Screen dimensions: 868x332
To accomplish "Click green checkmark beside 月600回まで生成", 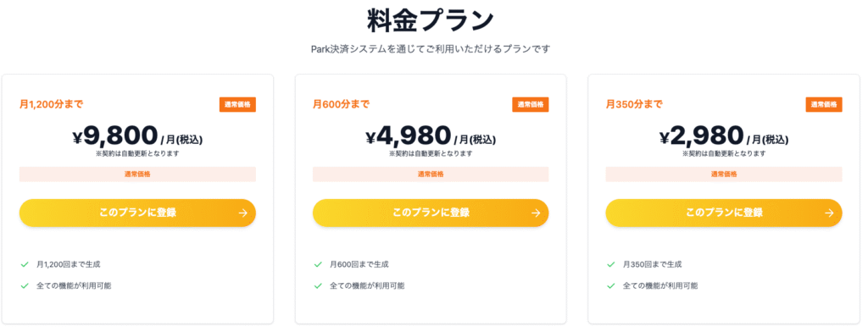I will coord(318,264).
